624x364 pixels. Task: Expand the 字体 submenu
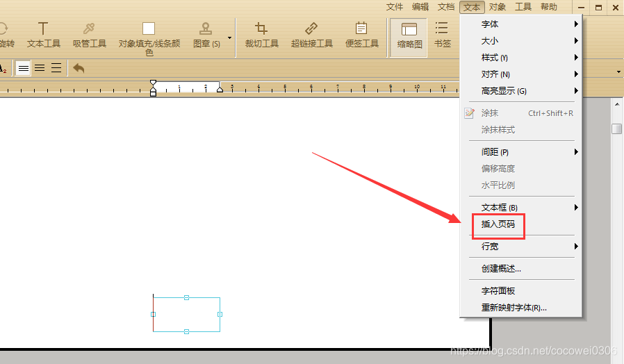[x=521, y=24]
